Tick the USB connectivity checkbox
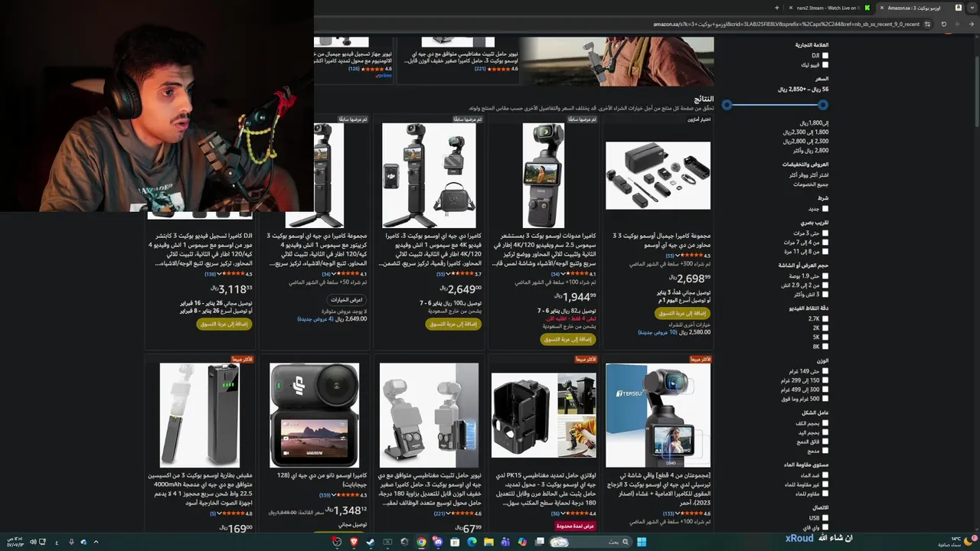 point(825,518)
